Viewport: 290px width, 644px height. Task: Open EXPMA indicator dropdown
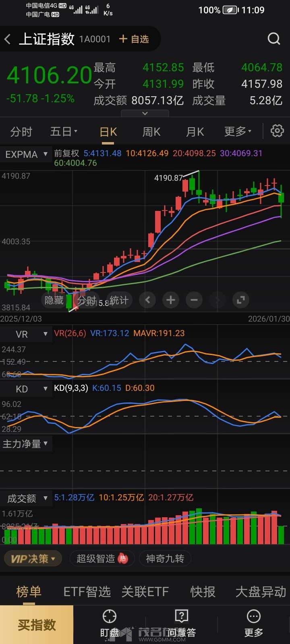pos(26,154)
